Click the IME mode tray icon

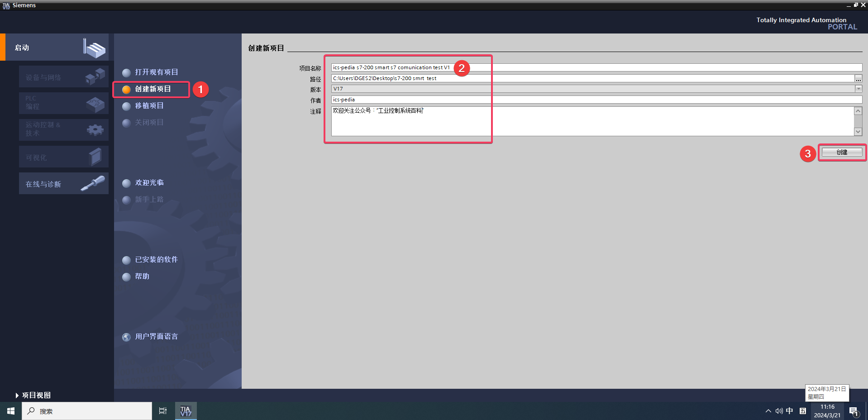tap(803, 411)
